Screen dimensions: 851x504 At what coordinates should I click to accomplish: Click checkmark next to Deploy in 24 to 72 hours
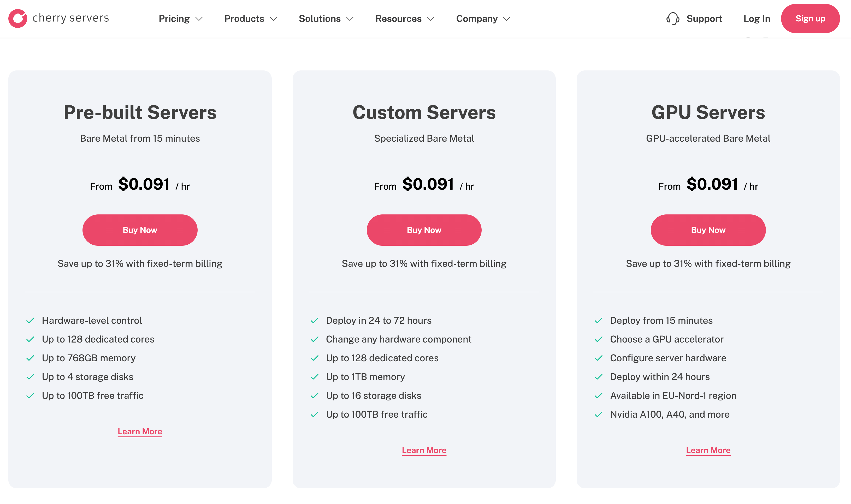(x=314, y=320)
